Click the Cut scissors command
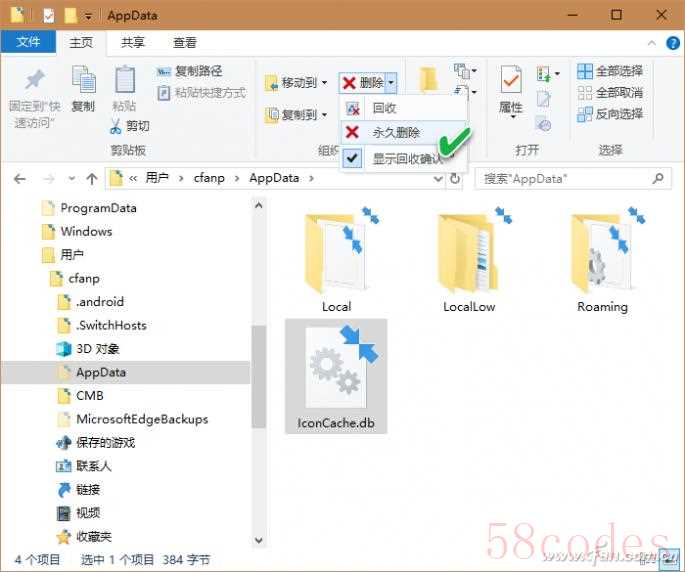 click(x=129, y=127)
